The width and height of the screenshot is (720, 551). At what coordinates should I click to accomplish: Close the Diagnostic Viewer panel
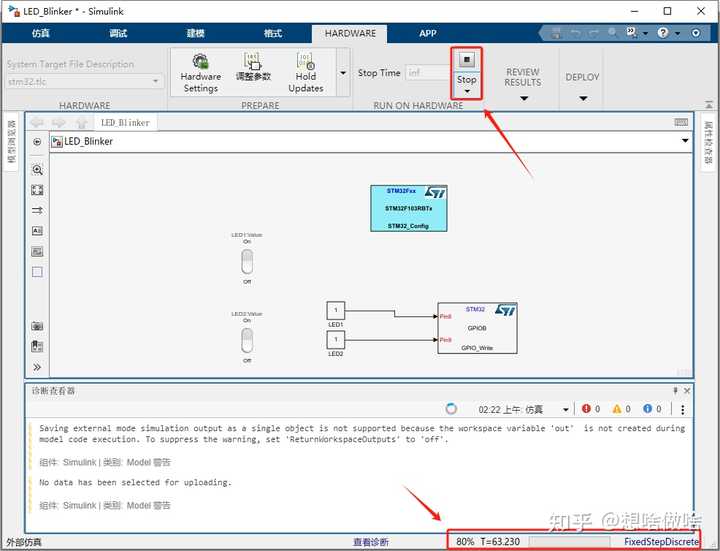(687, 391)
